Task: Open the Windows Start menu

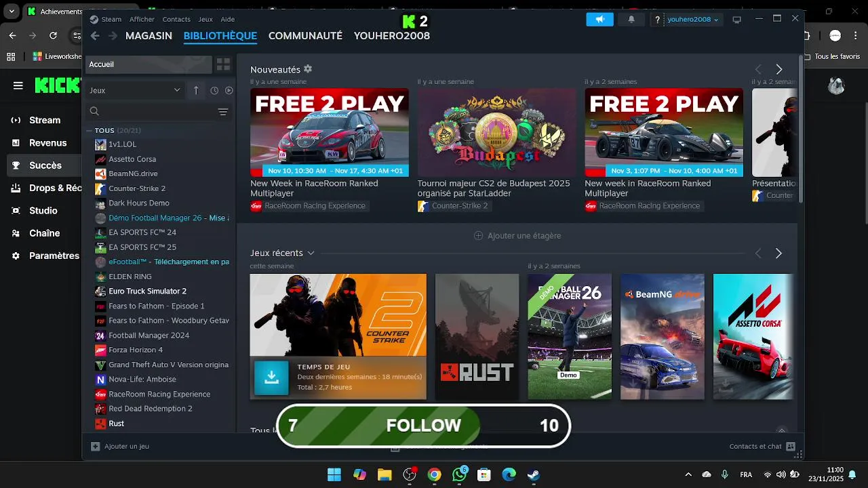Action: (x=334, y=474)
